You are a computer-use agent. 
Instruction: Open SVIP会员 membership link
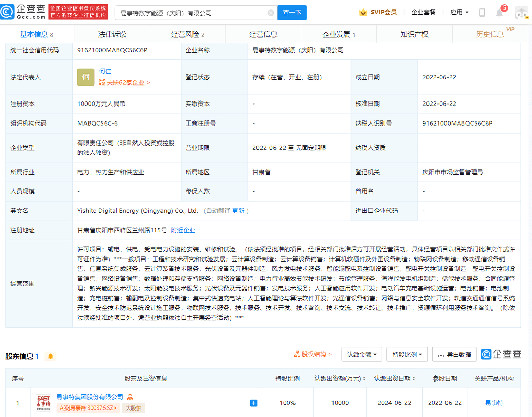click(383, 12)
